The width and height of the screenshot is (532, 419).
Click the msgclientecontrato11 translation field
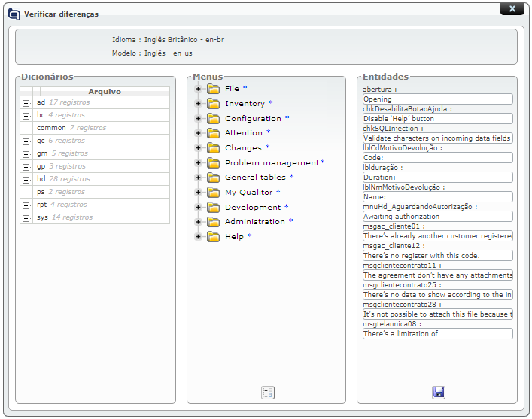[438, 275]
